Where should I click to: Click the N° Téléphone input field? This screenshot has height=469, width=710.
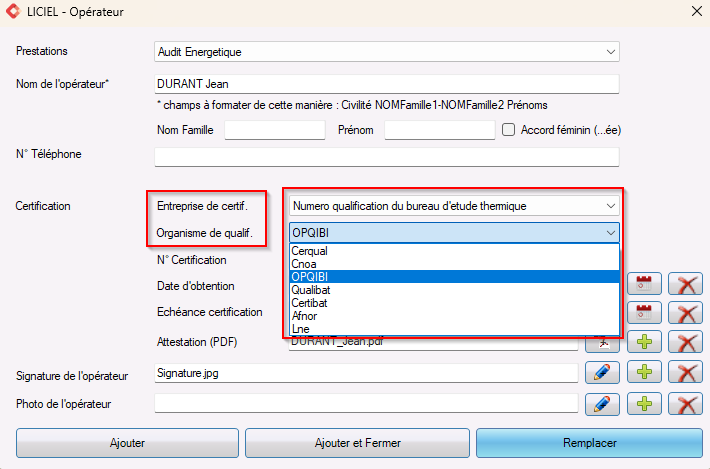[x=387, y=157]
